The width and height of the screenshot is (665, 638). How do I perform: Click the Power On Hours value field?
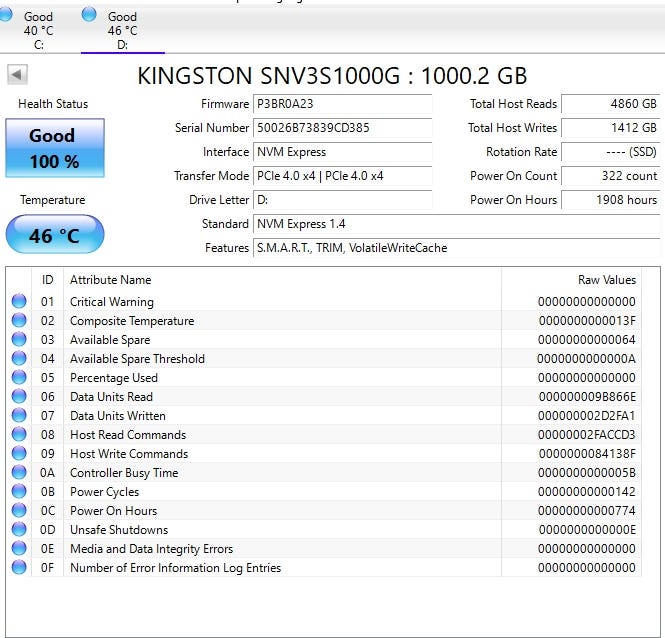(611, 200)
